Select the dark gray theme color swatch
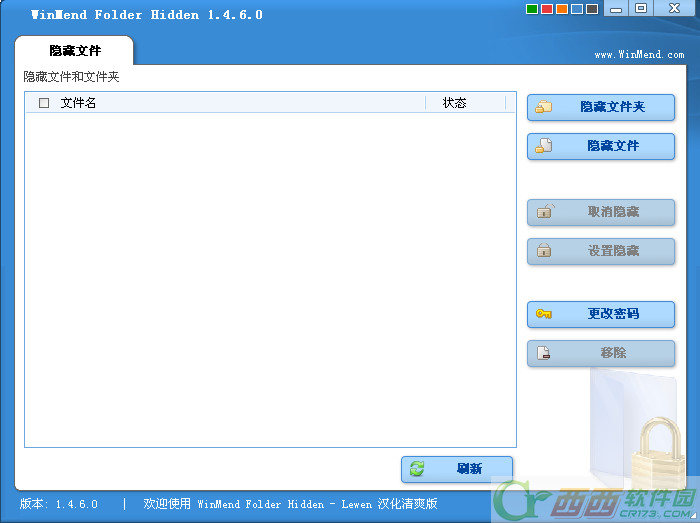The height and width of the screenshot is (523, 700). click(x=592, y=9)
